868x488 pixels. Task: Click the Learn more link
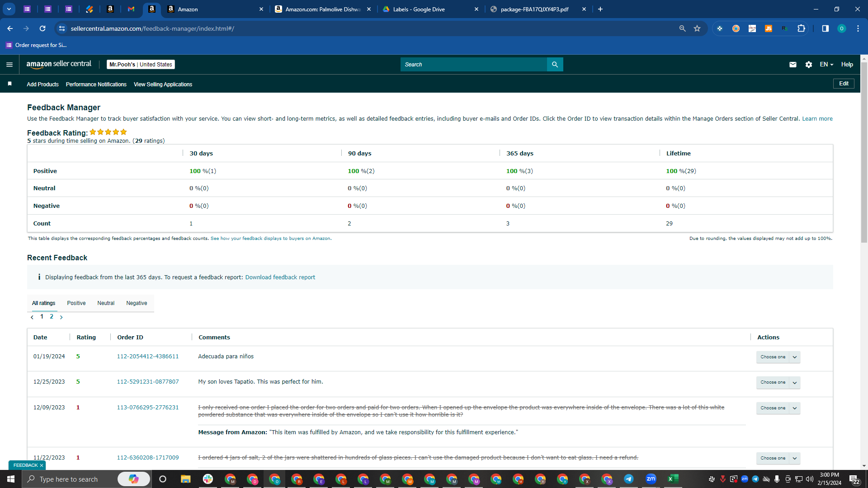pos(817,119)
